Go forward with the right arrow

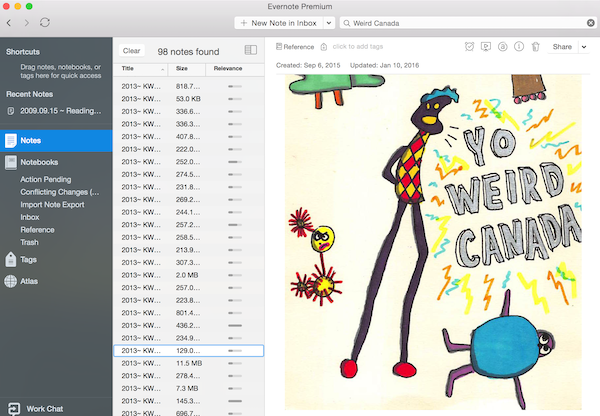26,23
